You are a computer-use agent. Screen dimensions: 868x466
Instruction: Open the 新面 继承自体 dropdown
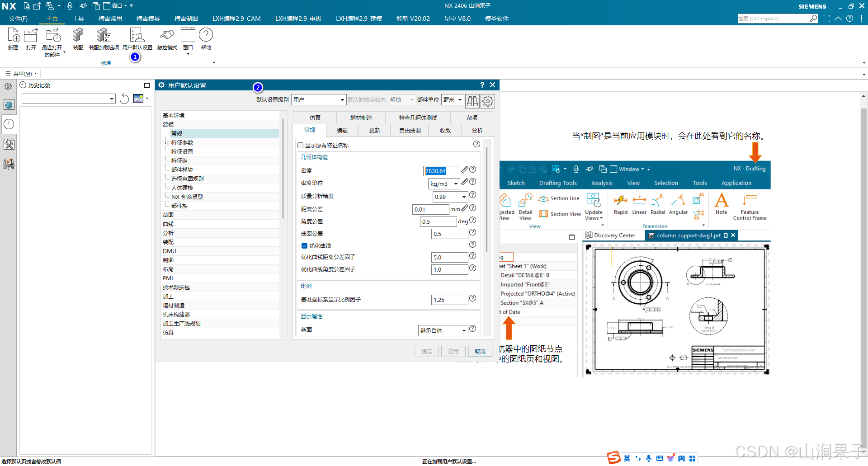point(443,330)
